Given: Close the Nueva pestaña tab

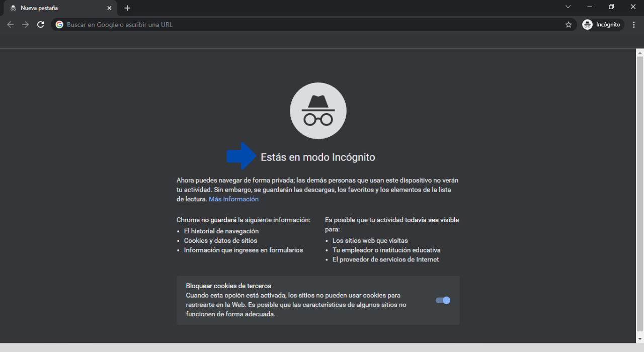Looking at the screenshot, I should pos(109,8).
